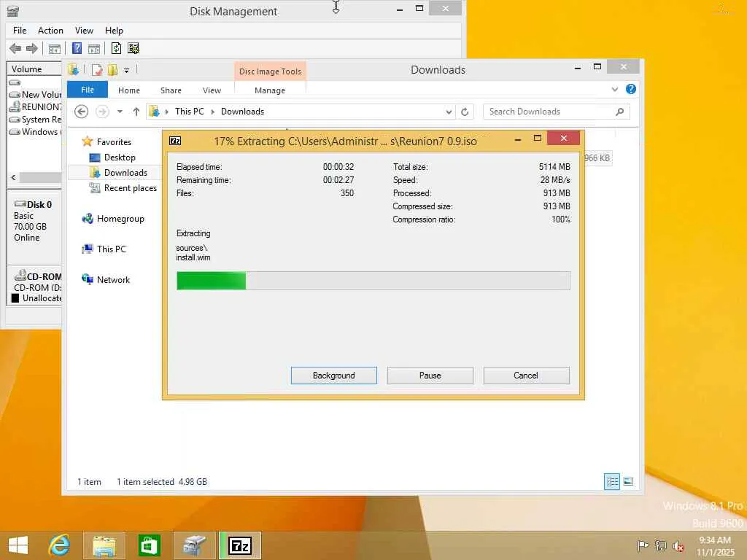Click the Volume column header
This screenshot has height=560, width=747.
pos(34,69)
